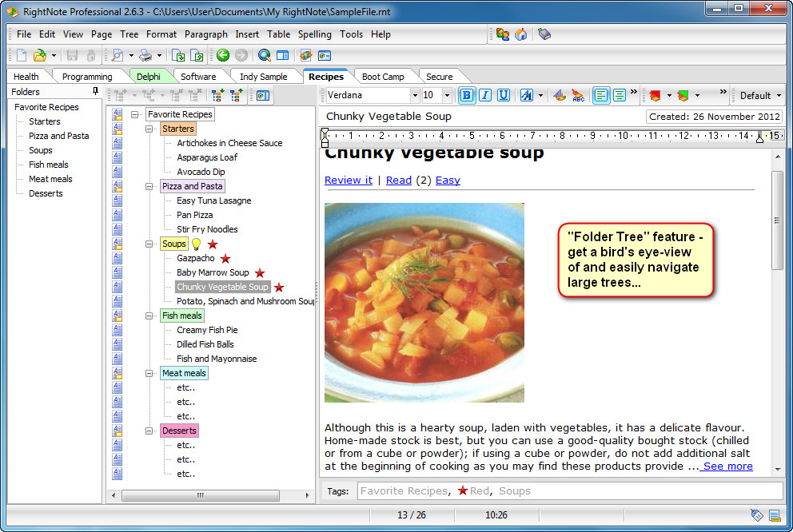Image resolution: width=793 pixels, height=532 pixels.
Task: Collapse the Desserts tree node
Action: [149, 431]
